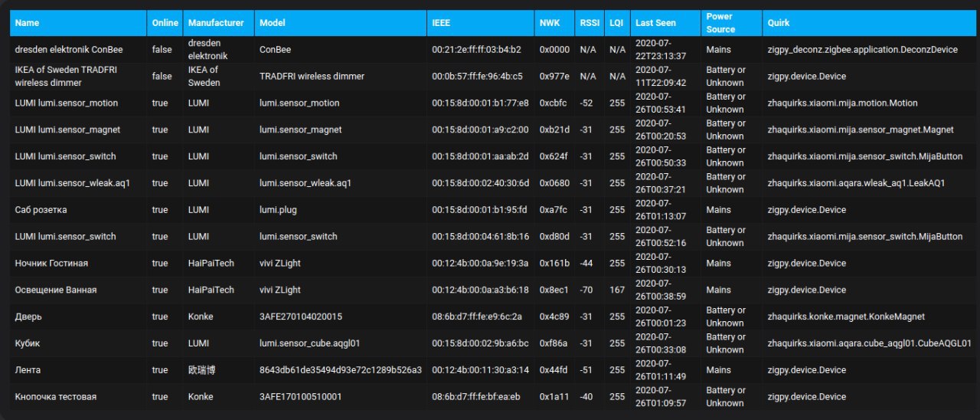The image size is (980, 420).
Task: Sort by the NWK column header
Action: coord(554,23)
